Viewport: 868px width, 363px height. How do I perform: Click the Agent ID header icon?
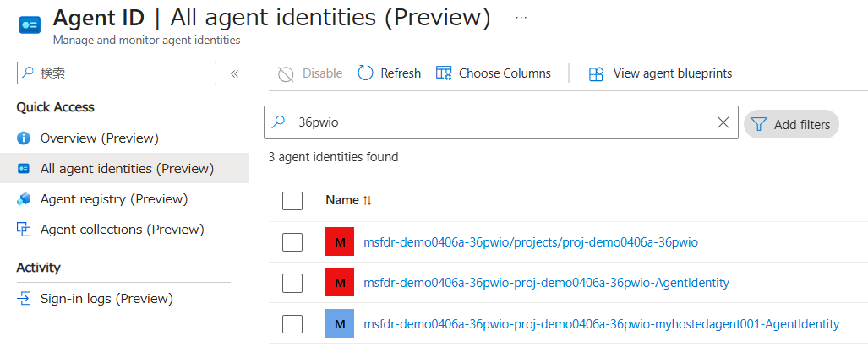[x=30, y=25]
